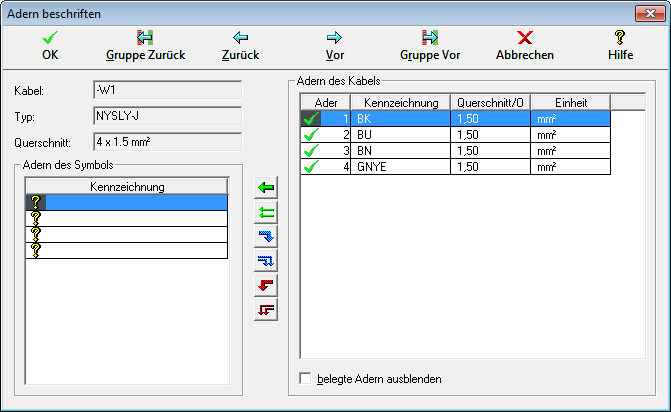Click the double green left arrows button
Screen dimensions: 671x412
(267, 212)
